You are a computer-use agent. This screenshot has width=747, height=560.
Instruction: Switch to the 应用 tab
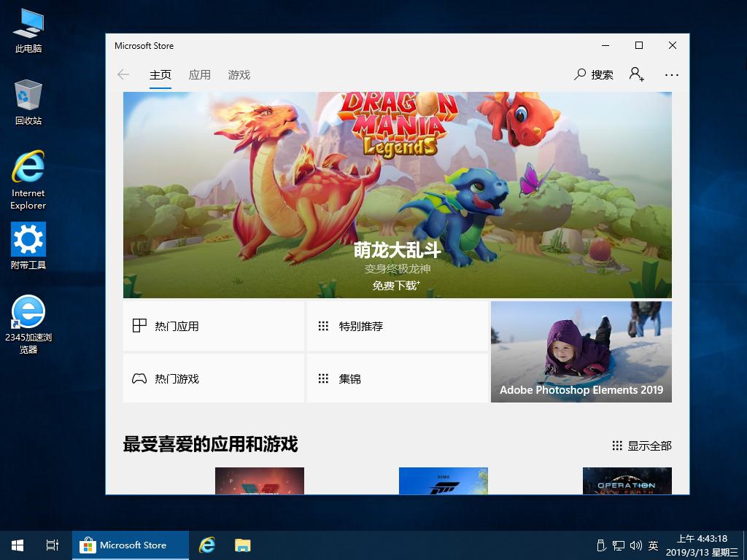click(x=200, y=75)
